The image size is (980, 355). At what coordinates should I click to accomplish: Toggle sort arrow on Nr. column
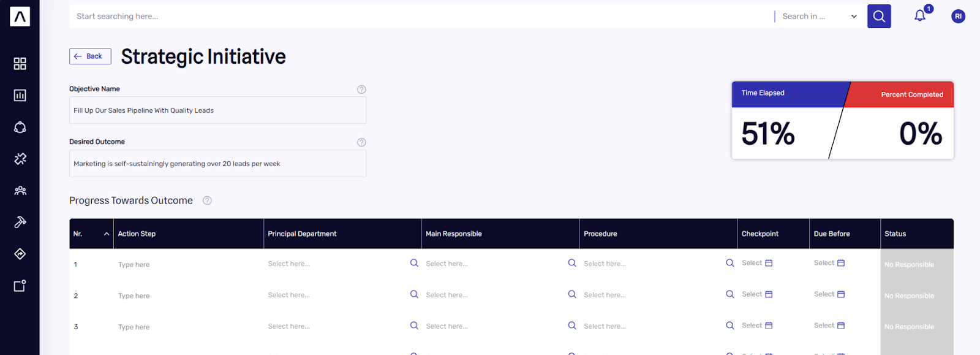coord(107,234)
